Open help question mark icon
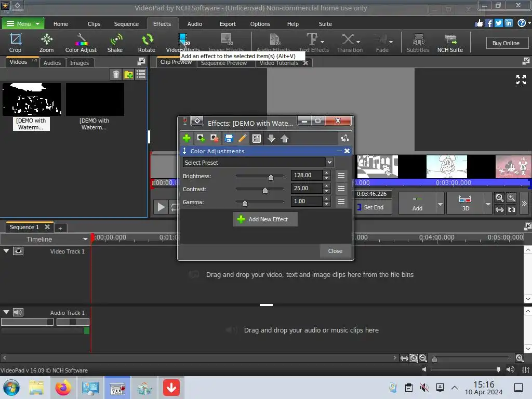Image resolution: width=532 pixels, height=399 pixels. click(x=522, y=23)
